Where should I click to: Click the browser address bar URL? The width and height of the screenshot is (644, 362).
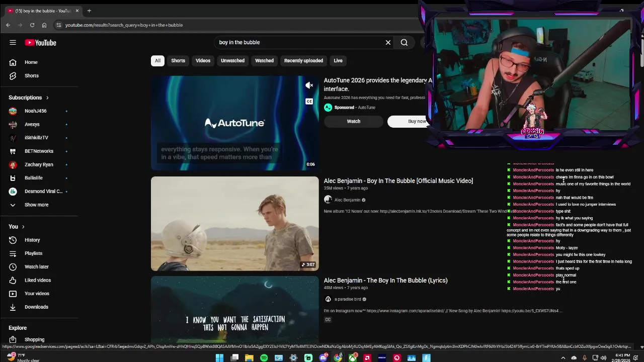click(124, 25)
